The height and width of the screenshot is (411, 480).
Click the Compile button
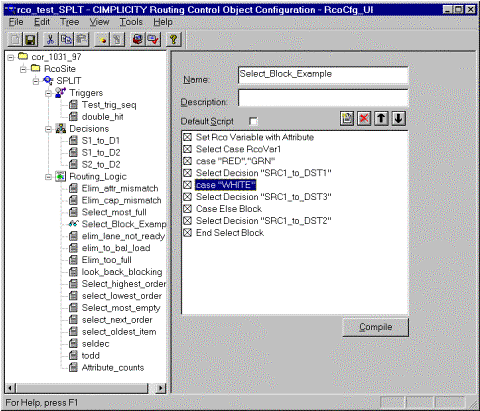[375, 327]
